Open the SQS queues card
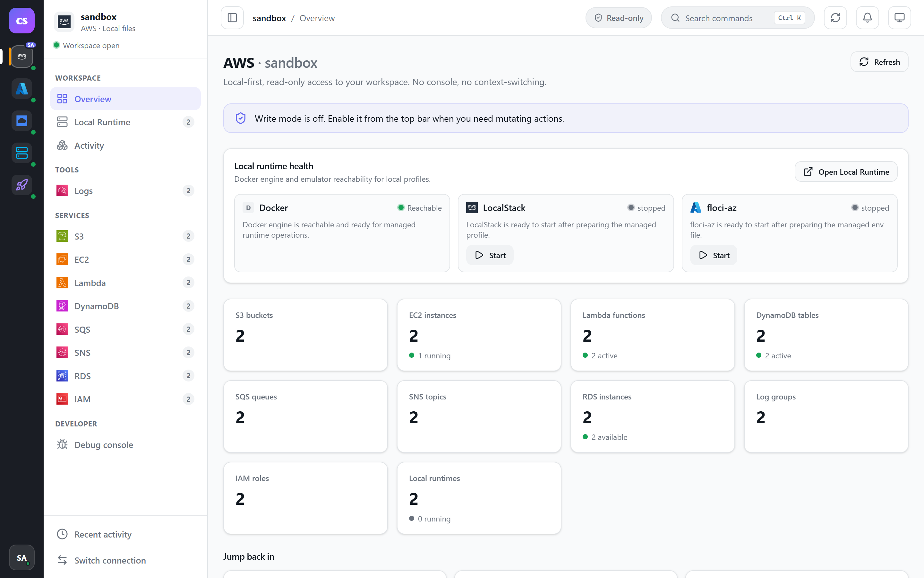 (305, 416)
